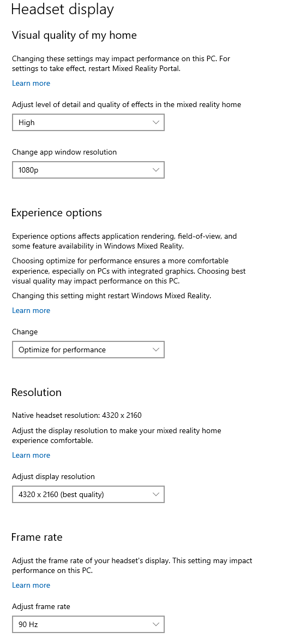Open Learn more in the Frame rate section
The height and width of the screenshot is (644, 306).
[31, 585]
